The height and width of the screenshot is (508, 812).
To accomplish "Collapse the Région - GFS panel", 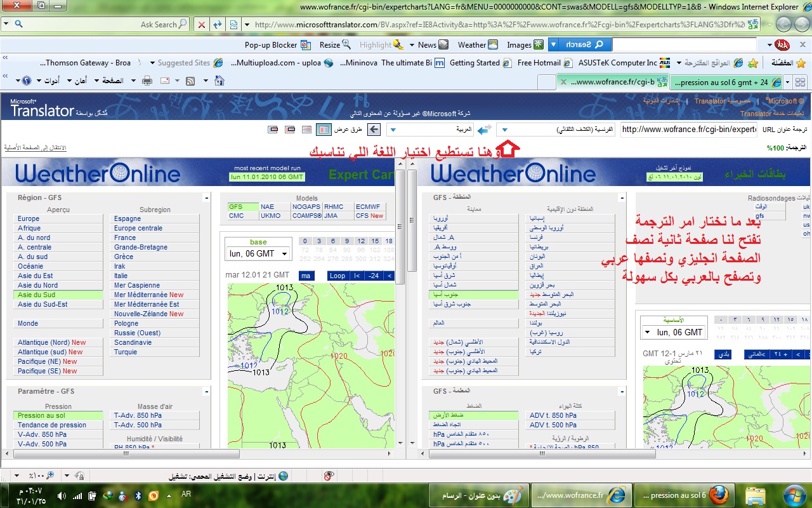I will tap(206, 198).
